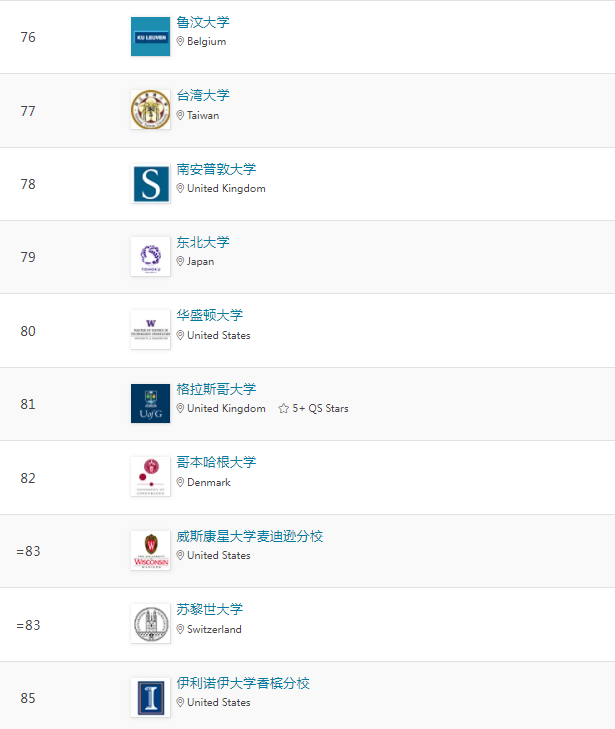Click the ETH Zurich circular seal logo
The width and height of the screenshot is (615, 729).
click(150, 624)
